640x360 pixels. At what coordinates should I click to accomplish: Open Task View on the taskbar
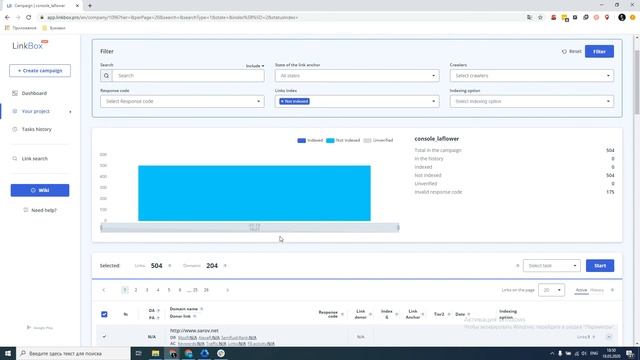click(138, 353)
